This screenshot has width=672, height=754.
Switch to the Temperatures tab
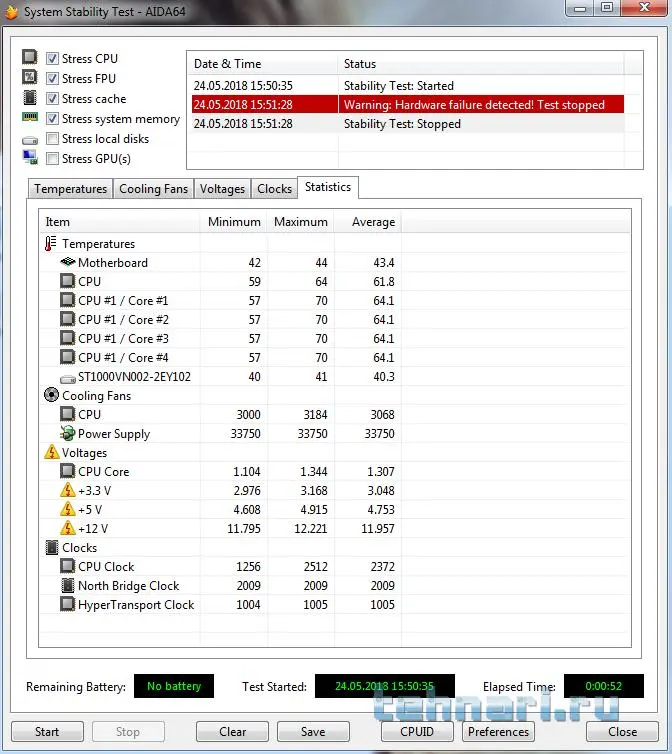pyautogui.click(x=71, y=188)
